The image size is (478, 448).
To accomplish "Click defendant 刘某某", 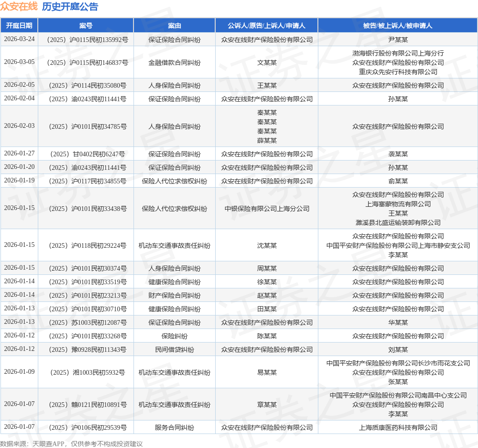I will pos(398,350).
